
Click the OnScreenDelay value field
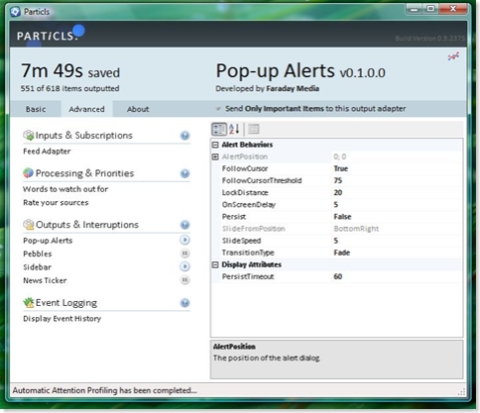coord(397,205)
